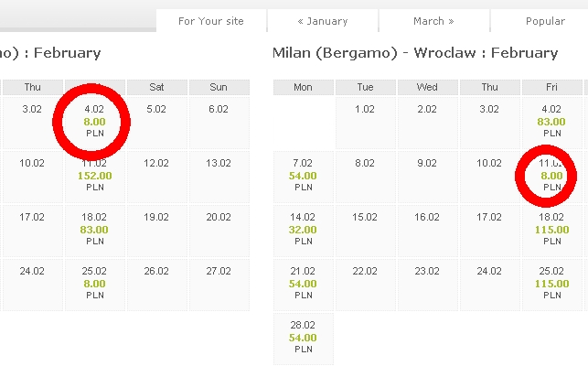Select Milan-Wroclaw 4.02 fare of 83.00 PLN
The height and width of the screenshot is (377, 588).
[551, 122]
